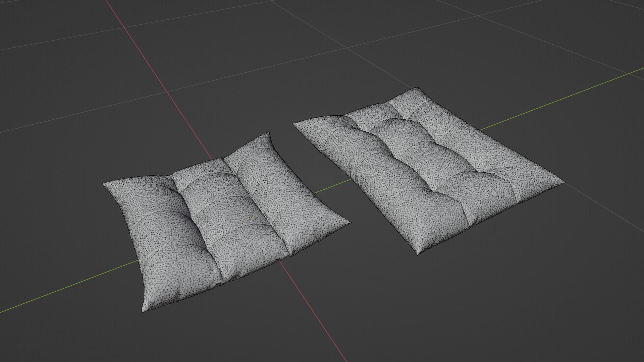Click the orange object origin dot
644x362 pixels.
[x=250, y=217]
